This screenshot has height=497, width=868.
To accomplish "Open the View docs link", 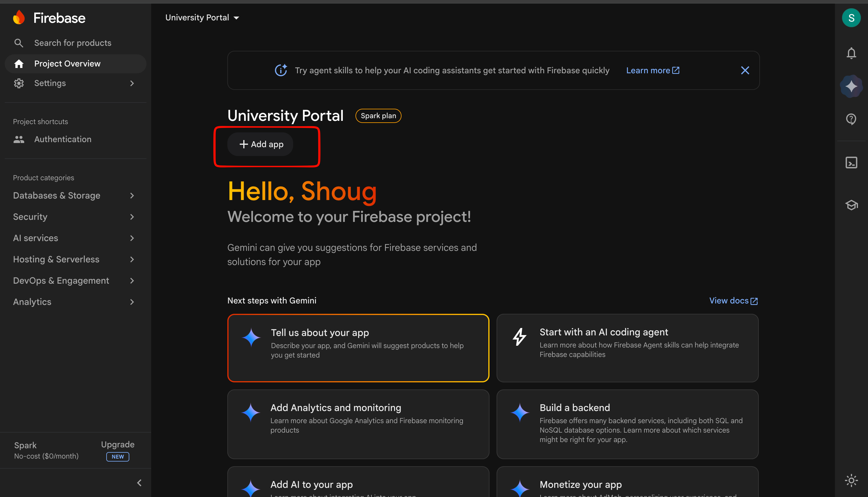I will (733, 301).
